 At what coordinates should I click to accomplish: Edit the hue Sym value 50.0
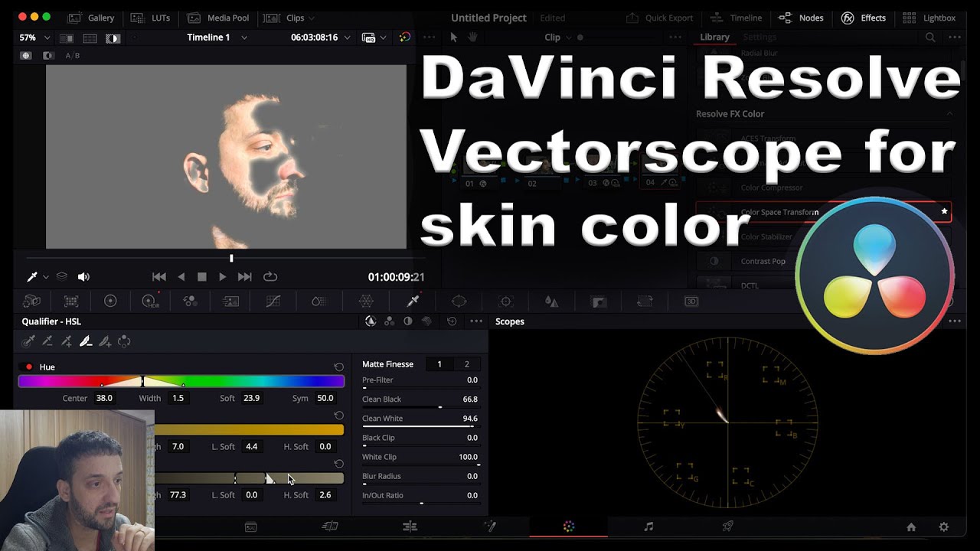pos(325,398)
